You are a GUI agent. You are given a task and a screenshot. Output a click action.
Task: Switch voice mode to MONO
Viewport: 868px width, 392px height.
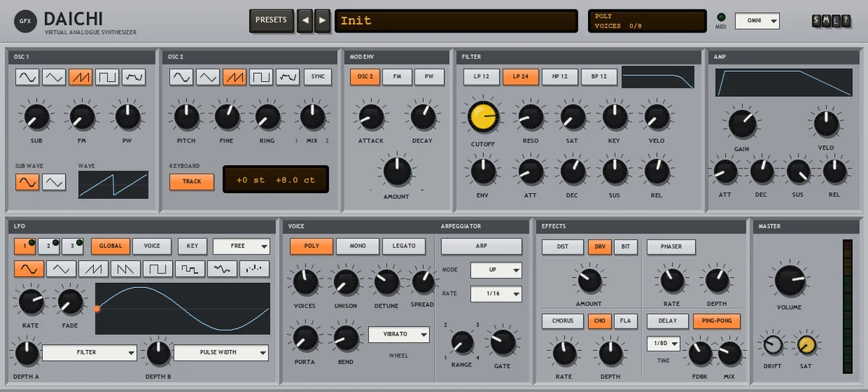pyautogui.click(x=357, y=246)
